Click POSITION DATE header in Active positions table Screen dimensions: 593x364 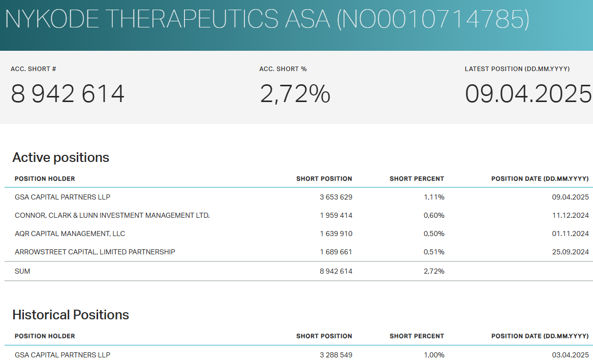540,179
